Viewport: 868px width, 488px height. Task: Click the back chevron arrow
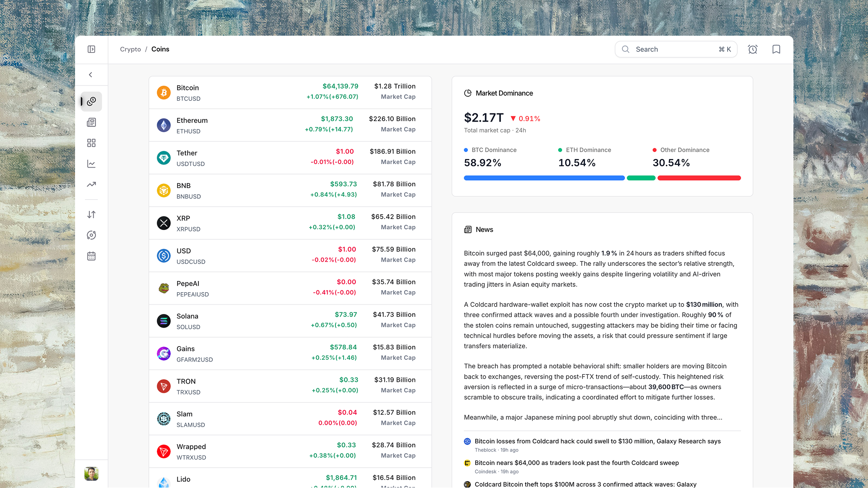click(91, 75)
